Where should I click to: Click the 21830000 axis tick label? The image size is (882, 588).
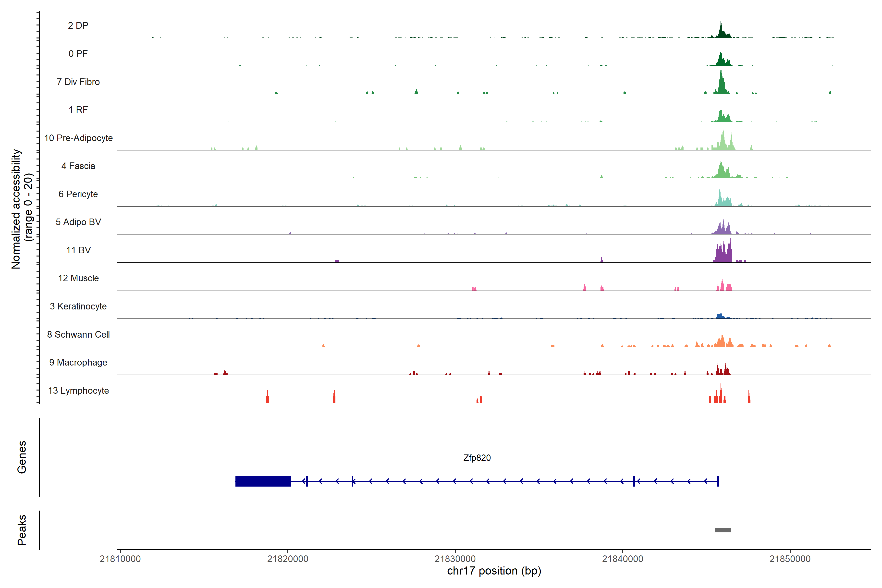[455, 559]
